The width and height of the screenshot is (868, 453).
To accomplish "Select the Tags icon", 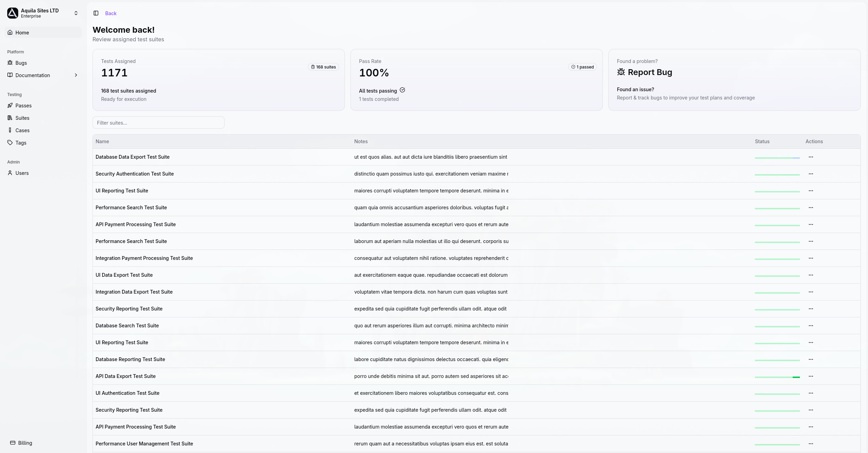I will click(x=10, y=143).
